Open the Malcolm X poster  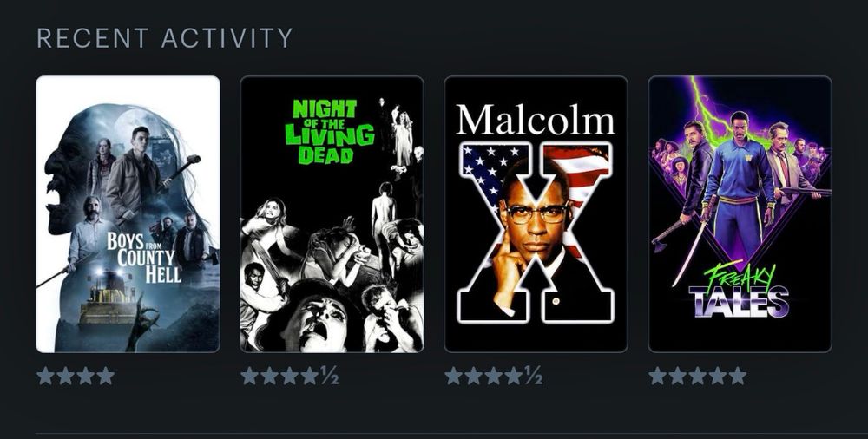point(536,214)
